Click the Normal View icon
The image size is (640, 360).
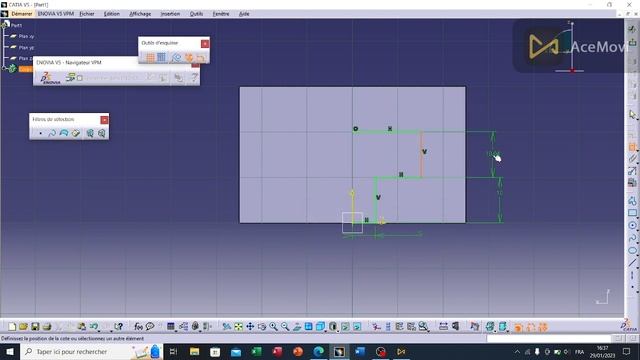tap(297, 327)
